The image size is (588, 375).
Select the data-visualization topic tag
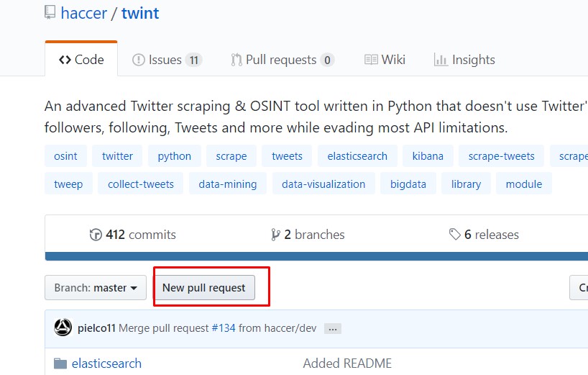(323, 184)
